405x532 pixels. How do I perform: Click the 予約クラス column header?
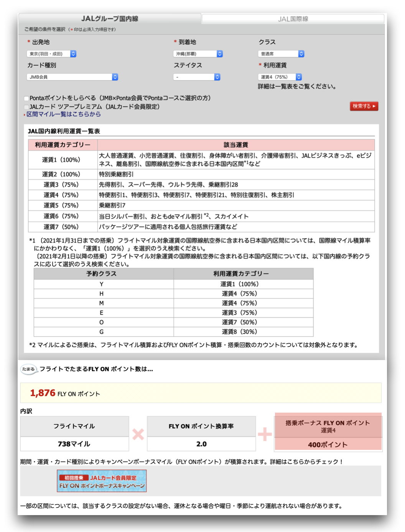104,274
